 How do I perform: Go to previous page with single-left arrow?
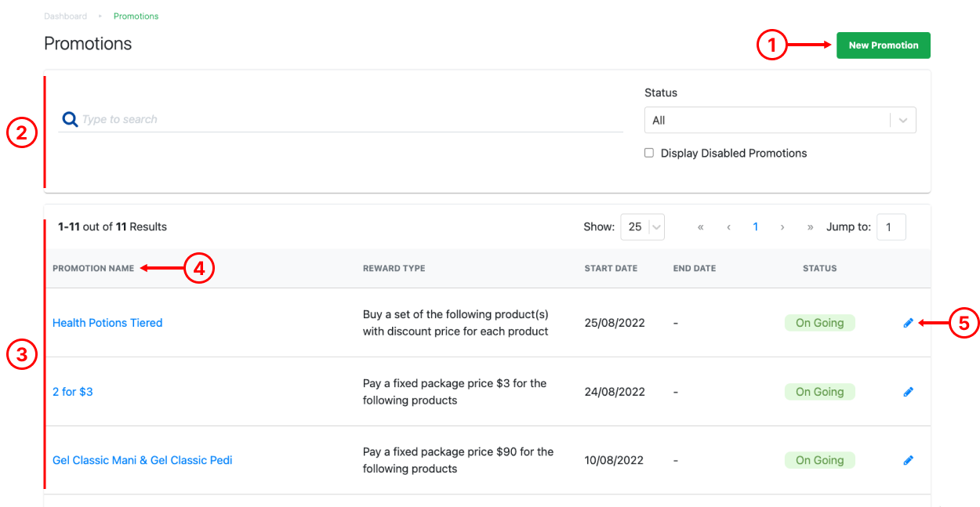click(728, 227)
